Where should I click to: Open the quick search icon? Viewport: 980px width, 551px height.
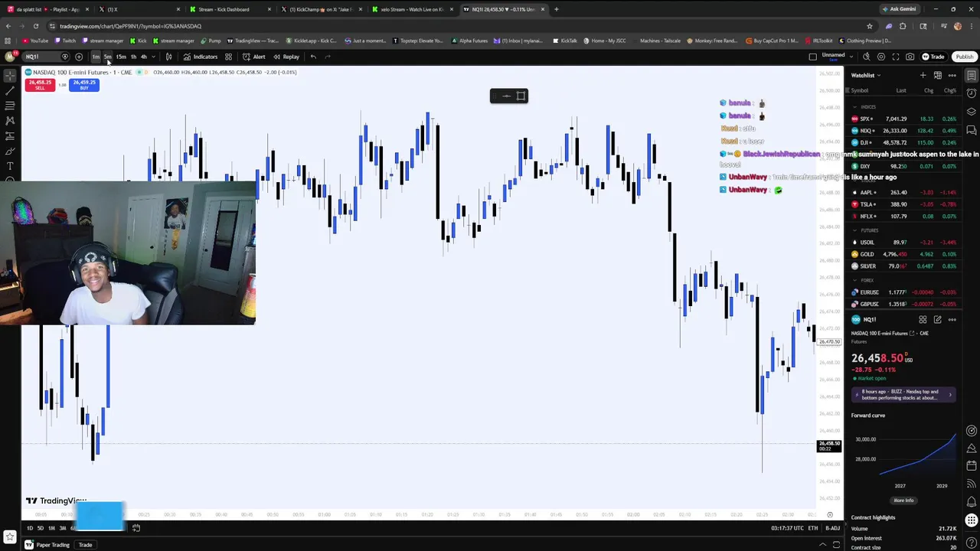click(867, 57)
